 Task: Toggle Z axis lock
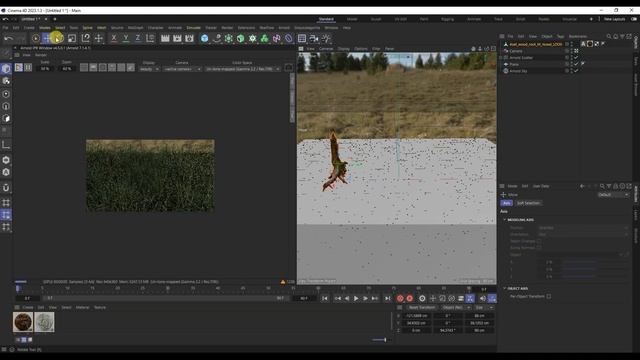point(138,38)
